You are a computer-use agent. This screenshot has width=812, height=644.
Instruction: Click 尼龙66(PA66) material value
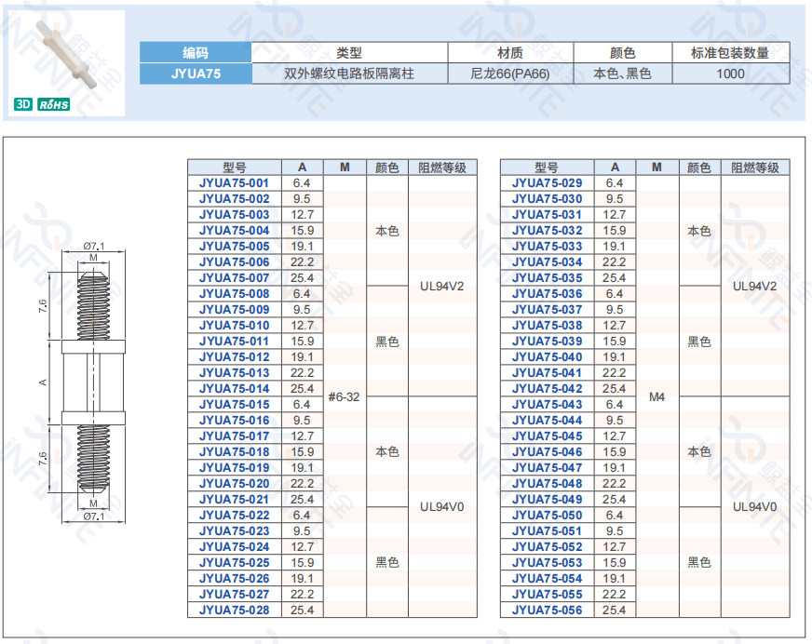point(510,74)
